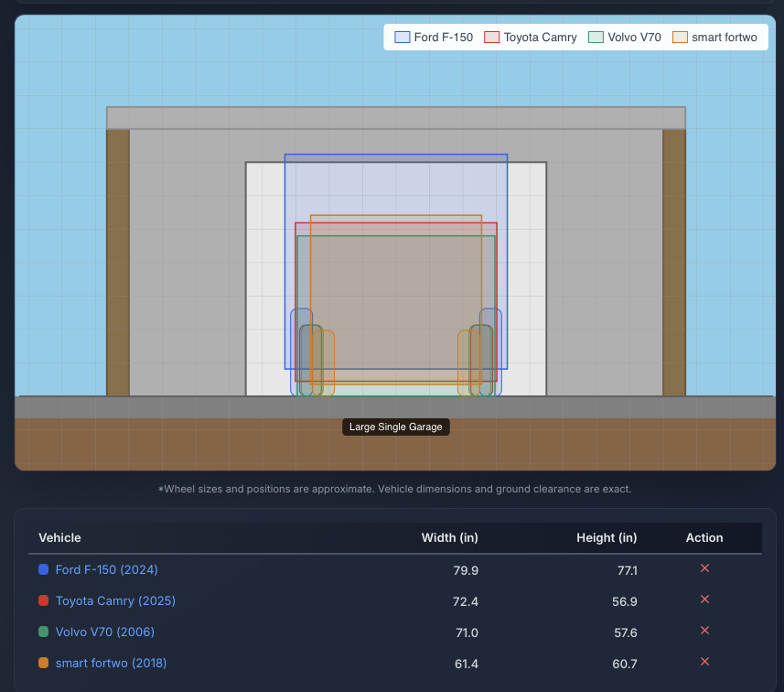Click the Width (in) column header
The height and width of the screenshot is (692, 784).
pos(449,537)
